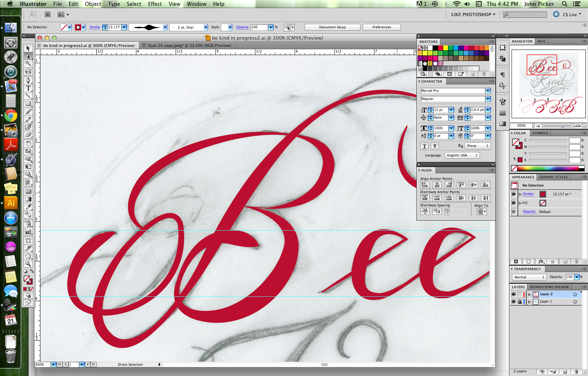This screenshot has height=376, width=588.
Task: Toggle Strikethrough in Character panel
Action: click(x=435, y=146)
